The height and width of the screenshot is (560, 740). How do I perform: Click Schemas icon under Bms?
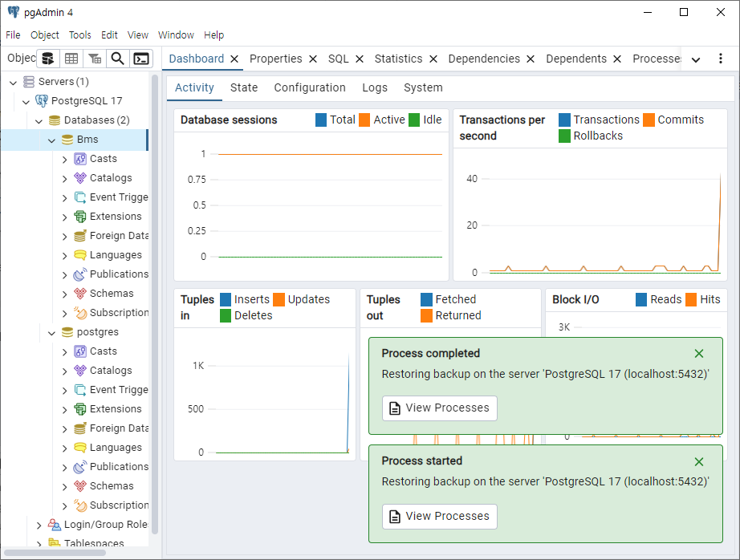[x=80, y=294]
